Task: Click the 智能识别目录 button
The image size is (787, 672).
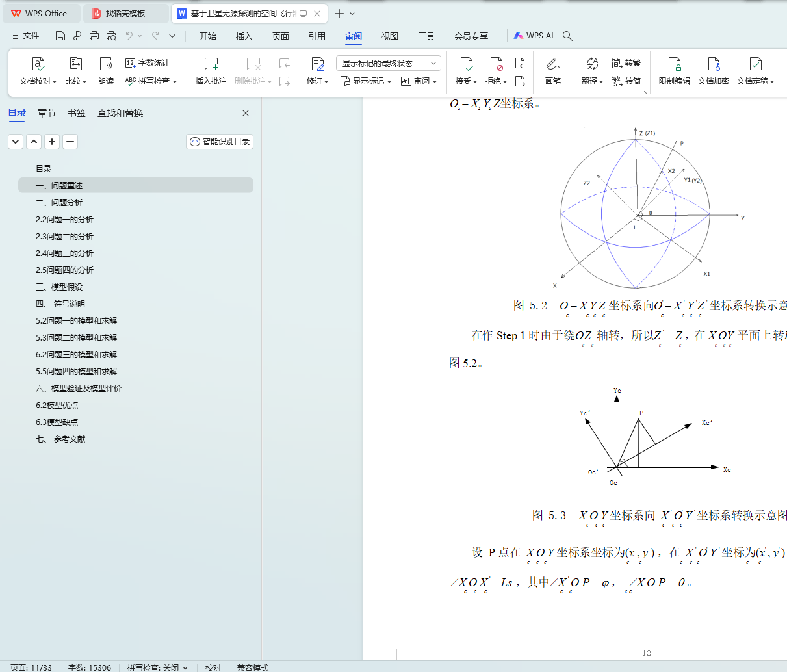Action: pos(220,142)
